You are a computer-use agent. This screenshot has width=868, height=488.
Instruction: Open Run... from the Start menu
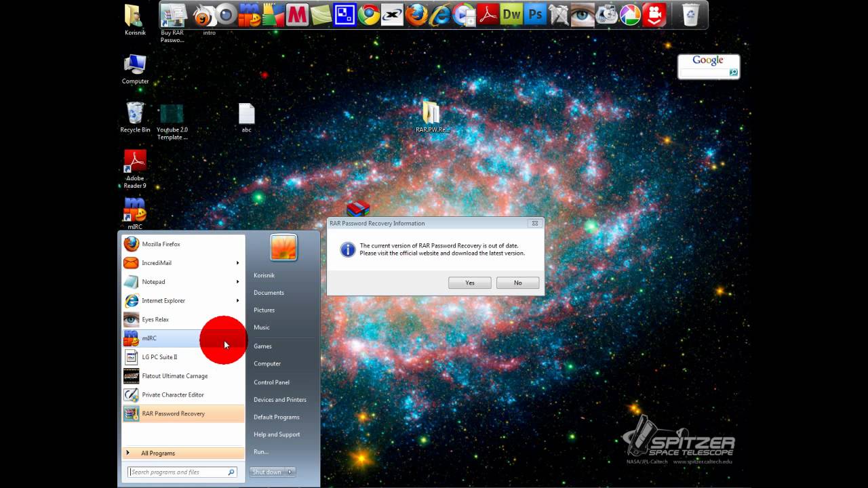(x=261, y=452)
